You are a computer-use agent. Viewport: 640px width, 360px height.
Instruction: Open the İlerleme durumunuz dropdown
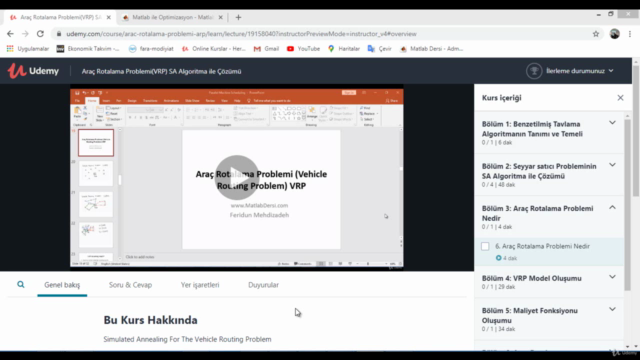pyautogui.click(x=580, y=71)
